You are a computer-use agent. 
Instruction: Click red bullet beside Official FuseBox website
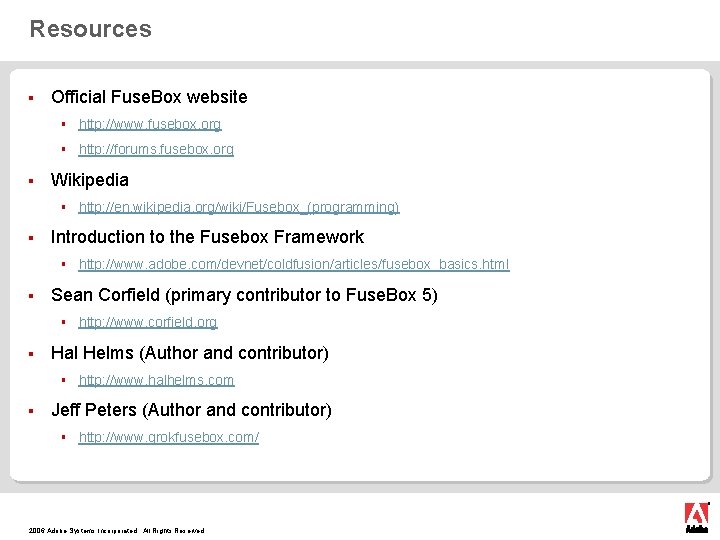31,97
